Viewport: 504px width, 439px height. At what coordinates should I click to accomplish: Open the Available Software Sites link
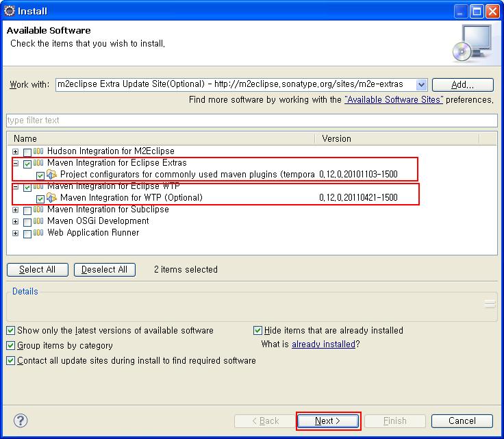[394, 99]
